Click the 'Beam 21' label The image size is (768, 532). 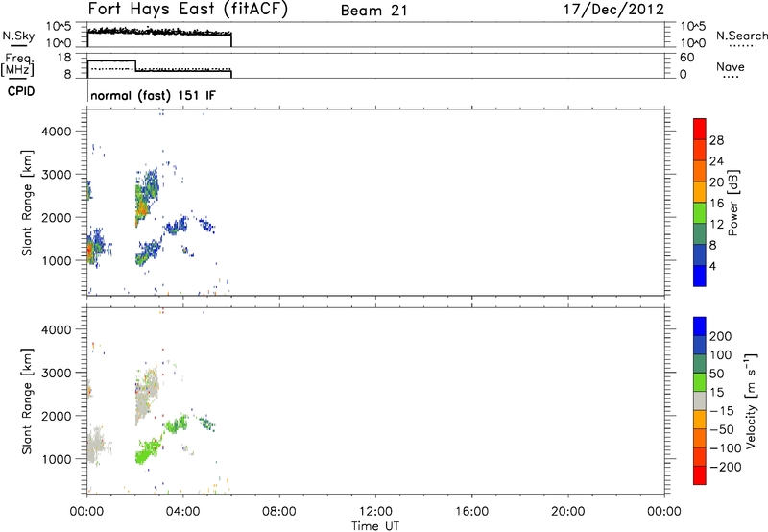tap(373, 11)
